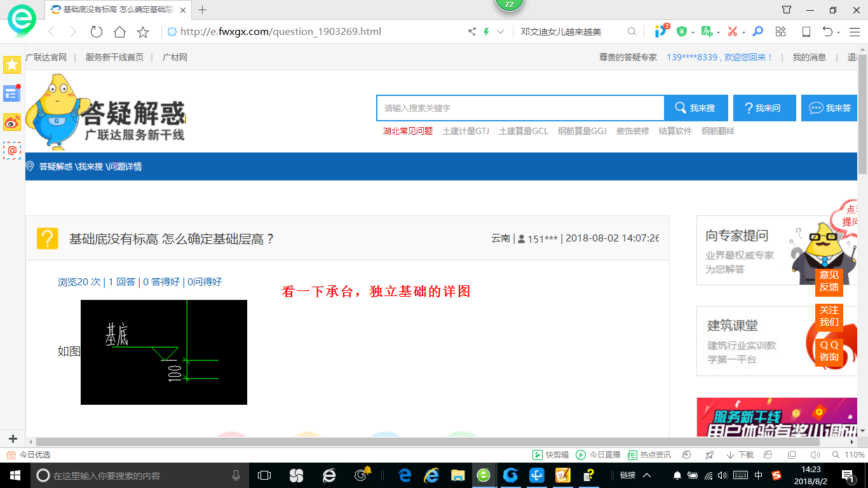Open the Weibo sidebar icon
The height and width of the screenshot is (488, 868).
point(11,122)
